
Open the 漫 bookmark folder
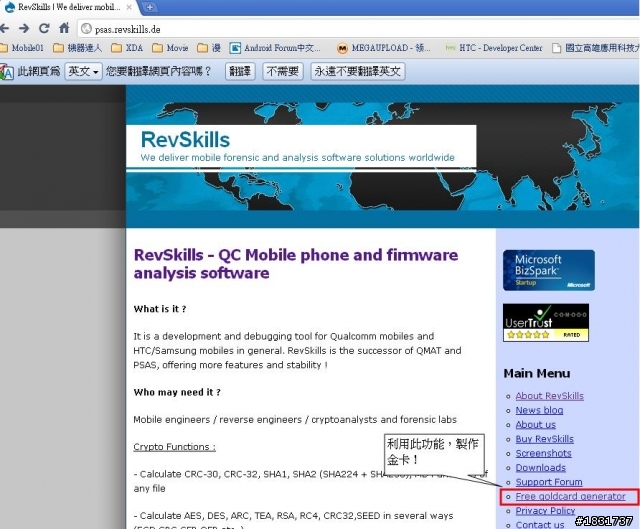coord(209,48)
